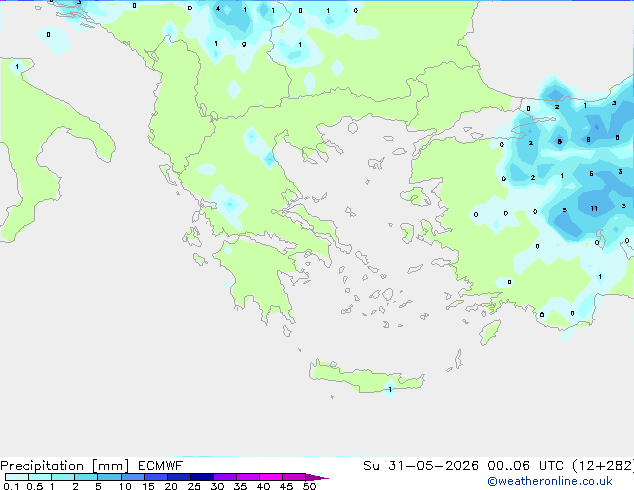Click the '50' legend scale label

click(309, 486)
